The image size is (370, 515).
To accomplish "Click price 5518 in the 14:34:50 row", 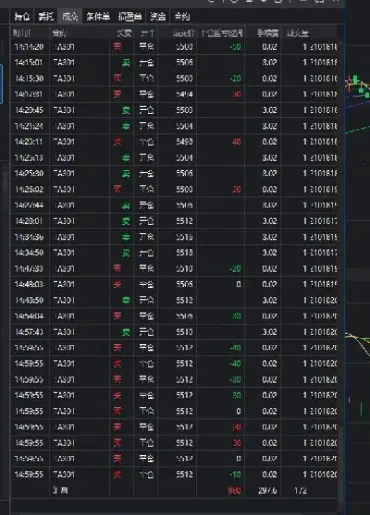I will [184, 253].
